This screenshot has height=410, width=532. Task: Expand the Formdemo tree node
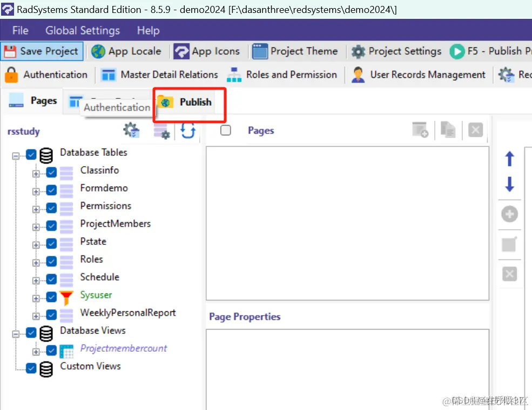click(x=36, y=192)
